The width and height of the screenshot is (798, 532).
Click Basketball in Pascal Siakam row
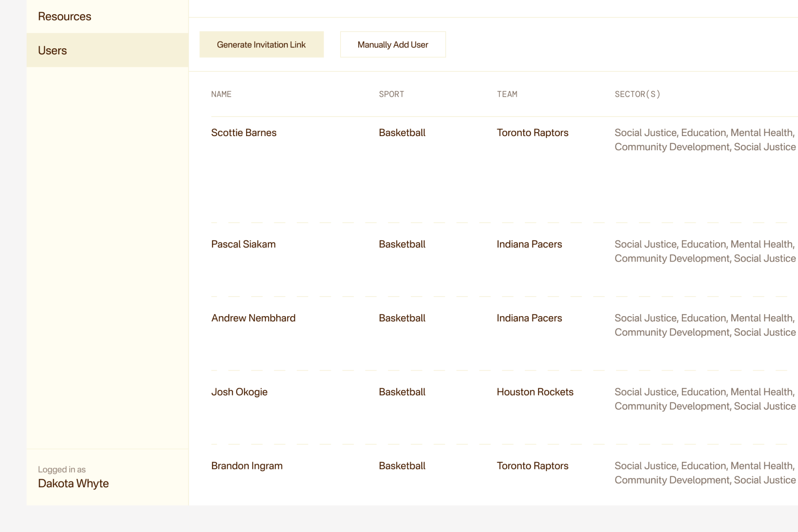click(402, 244)
